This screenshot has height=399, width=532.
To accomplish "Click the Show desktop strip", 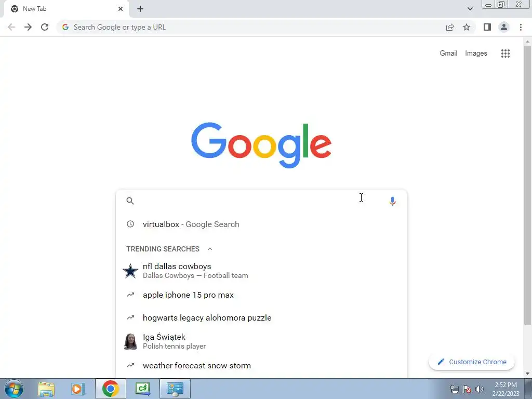I will (x=528, y=389).
